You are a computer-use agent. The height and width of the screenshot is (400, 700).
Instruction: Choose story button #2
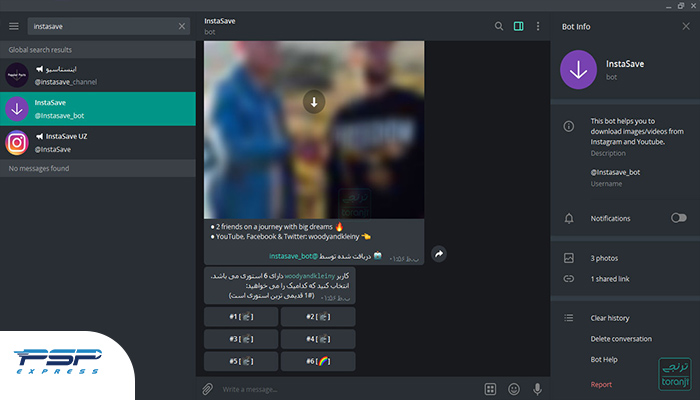(x=318, y=317)
